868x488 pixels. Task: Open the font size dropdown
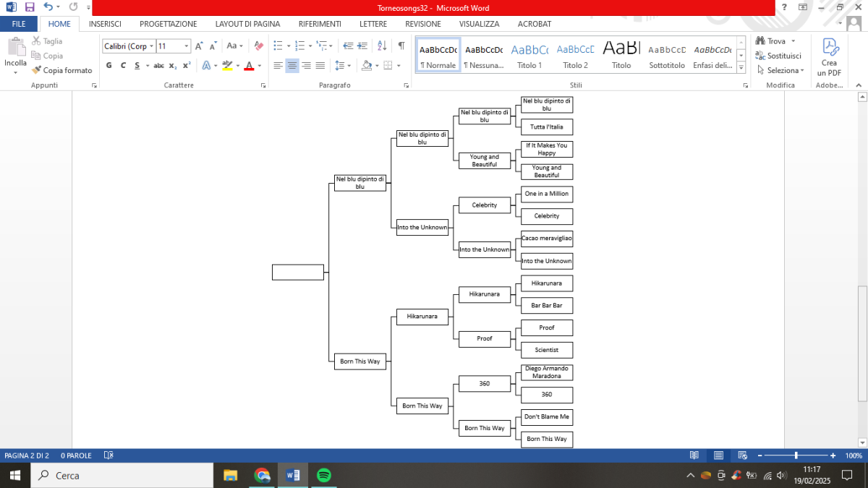pyautogui.click(x=174, y=46)
